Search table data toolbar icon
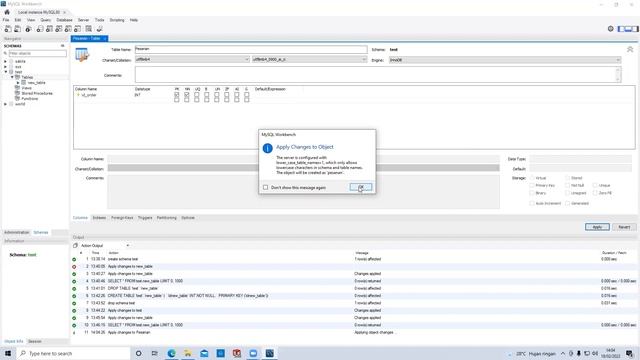 pos(89,29)
